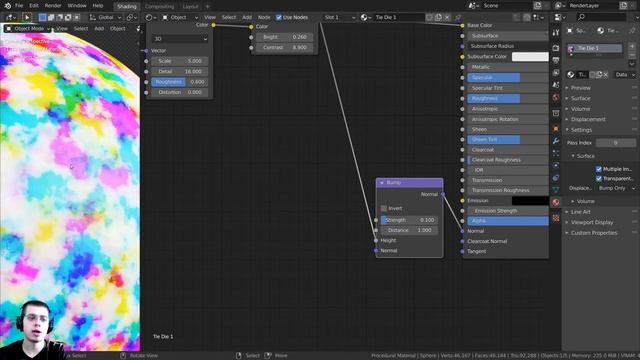The height and width of the screenshot is (360, 640).
Task: Choose the first blue select mode icon
Action: point(42,18)
